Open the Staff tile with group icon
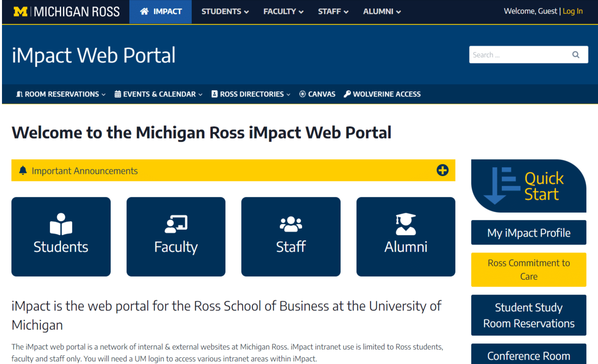The width and height of the screenshot is (598, 364). click(x=291, y=237)
